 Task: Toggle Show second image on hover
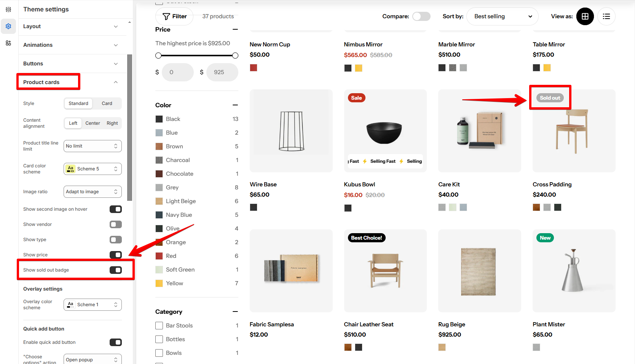click(x=116, y=209)
